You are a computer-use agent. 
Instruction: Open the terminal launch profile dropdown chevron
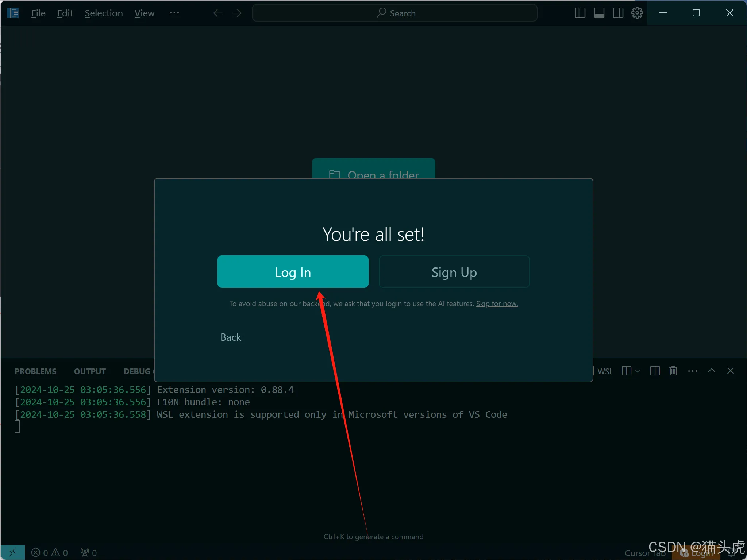tap(638, 371)
